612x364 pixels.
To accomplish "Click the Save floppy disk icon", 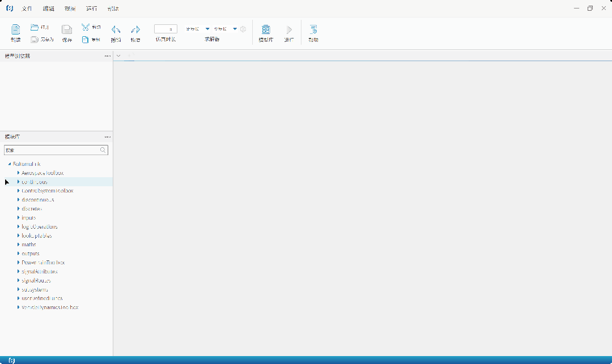I will click(67, 30).
